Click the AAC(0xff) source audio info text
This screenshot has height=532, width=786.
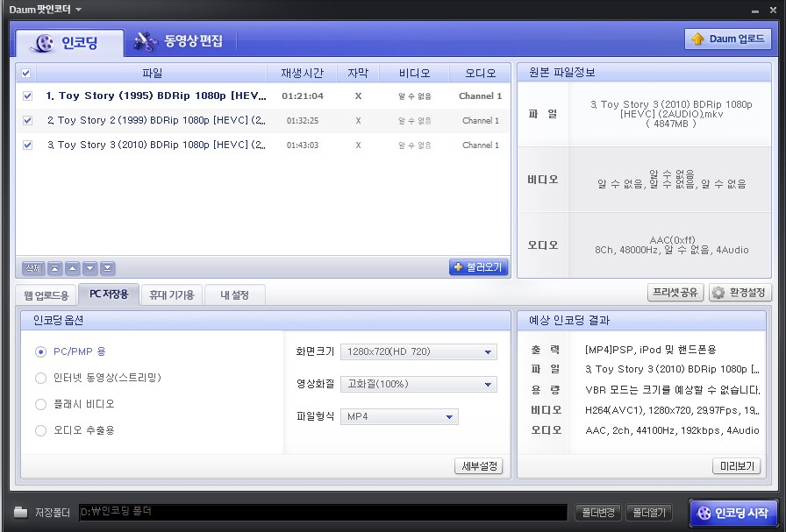click(x=672, y=240)
